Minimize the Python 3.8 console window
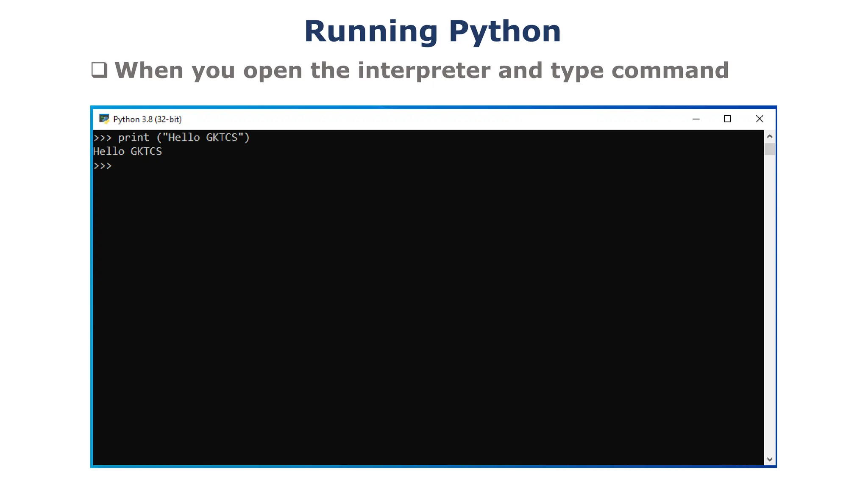Screen dimensions: 868x488 [x=696, y=119]
